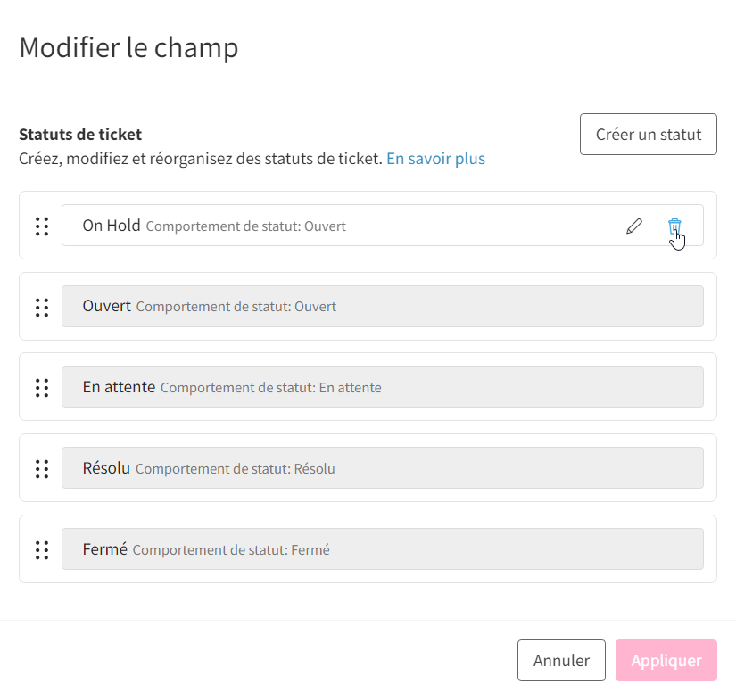Grab the drag handle next to On Hold

coord(42,226)
